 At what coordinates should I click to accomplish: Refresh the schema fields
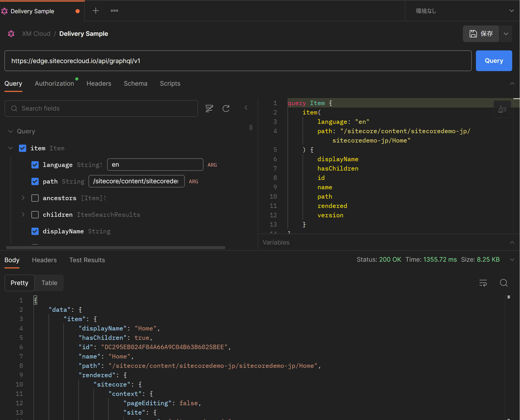click(x=226, y=109)
